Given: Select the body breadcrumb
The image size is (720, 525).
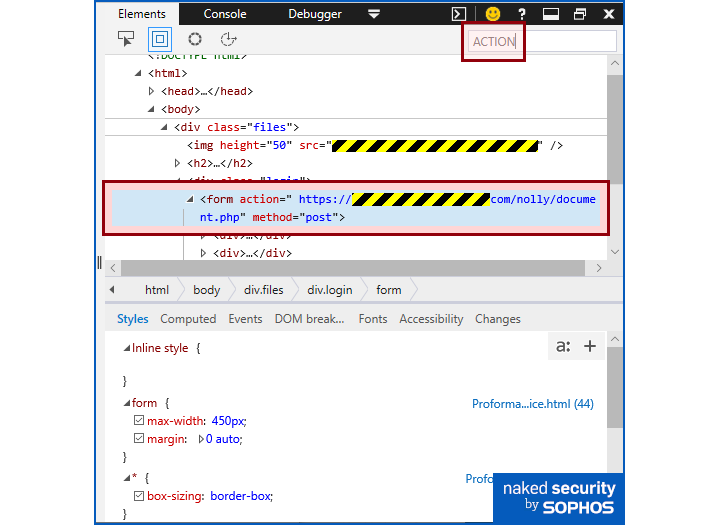Looking at the screenshot, I should (x=206, y=290).
